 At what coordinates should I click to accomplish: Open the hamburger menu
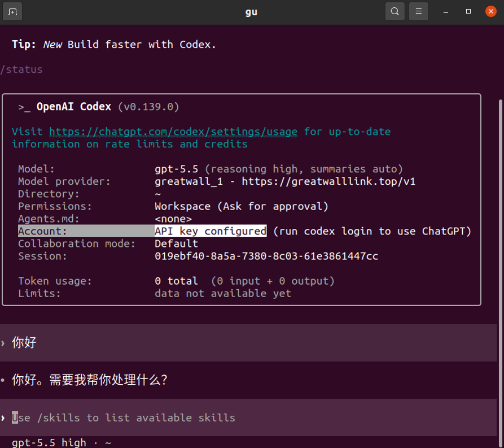[x=419, y=12]
